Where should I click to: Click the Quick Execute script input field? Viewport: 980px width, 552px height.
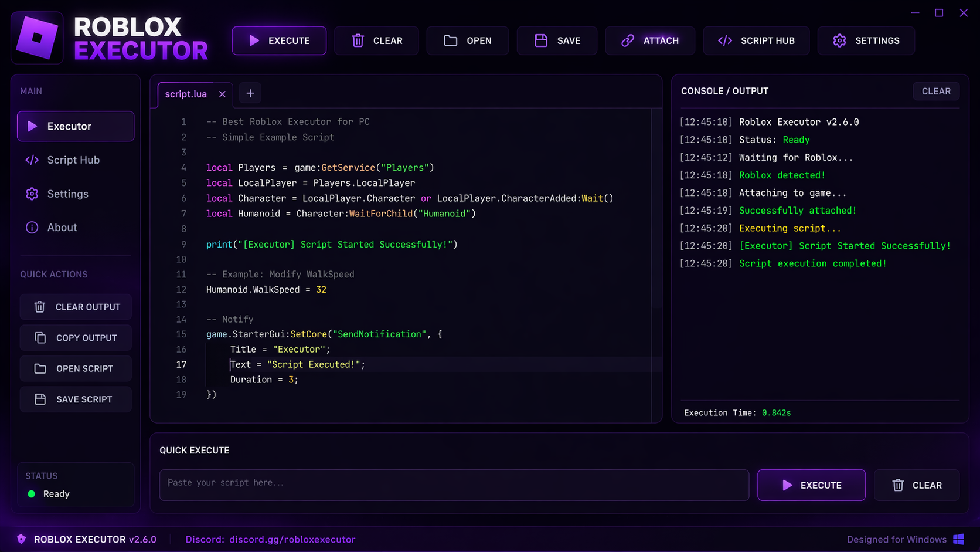pyautogui.click(x=454, y=485)
